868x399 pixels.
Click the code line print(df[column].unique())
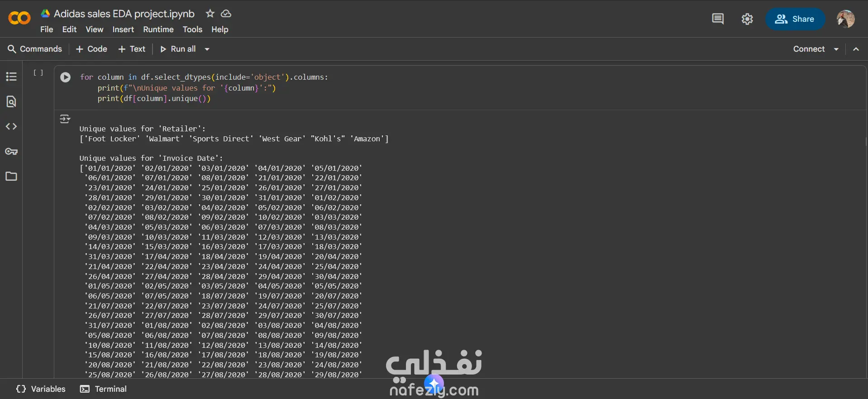coord(154,98)
